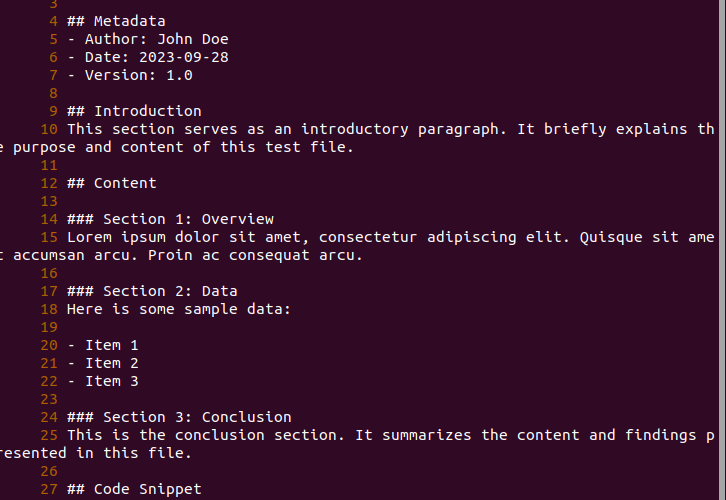
Task: Click 'Lorem ipsum' at start of line 15
Action: tap(116, 238)
